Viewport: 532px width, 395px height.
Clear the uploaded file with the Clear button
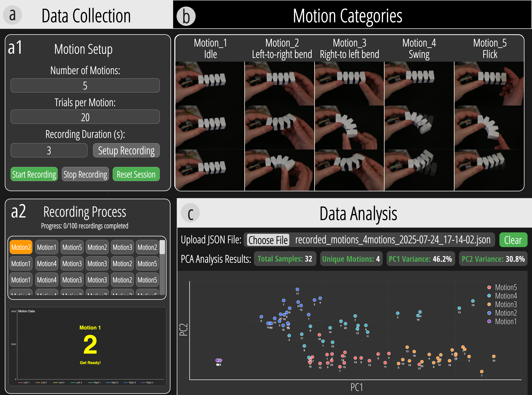click(513, 240)
